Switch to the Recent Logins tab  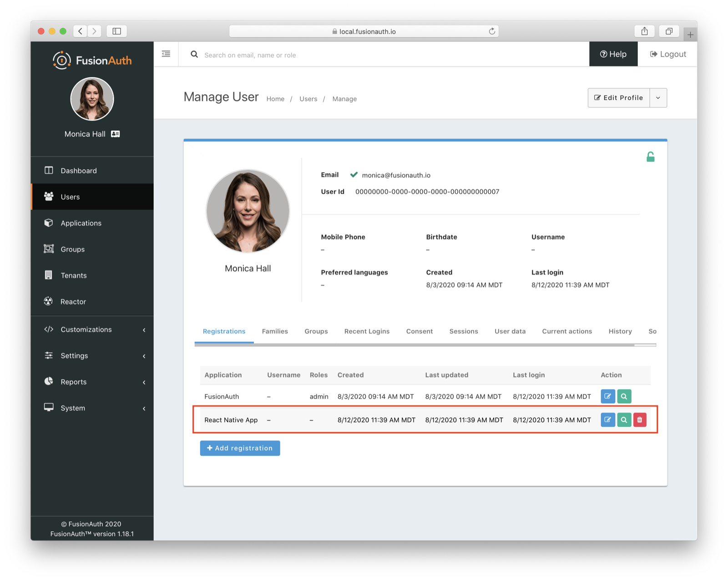(367, 331)
